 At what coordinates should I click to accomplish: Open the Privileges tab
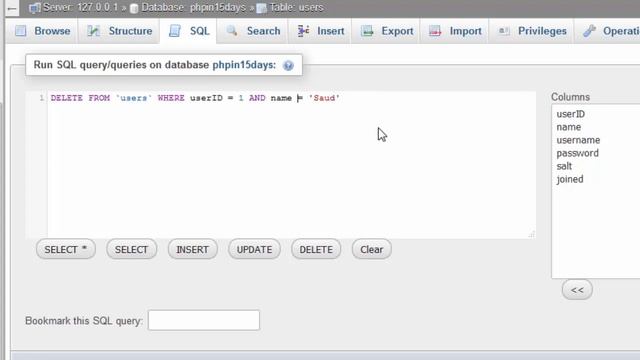[532, 31]
